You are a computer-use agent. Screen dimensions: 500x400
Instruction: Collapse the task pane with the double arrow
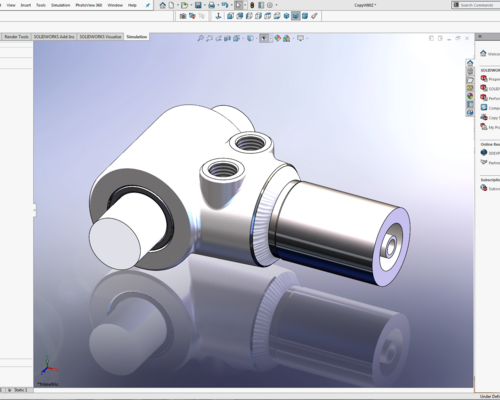pyautogui.click(x=480, y=36)
